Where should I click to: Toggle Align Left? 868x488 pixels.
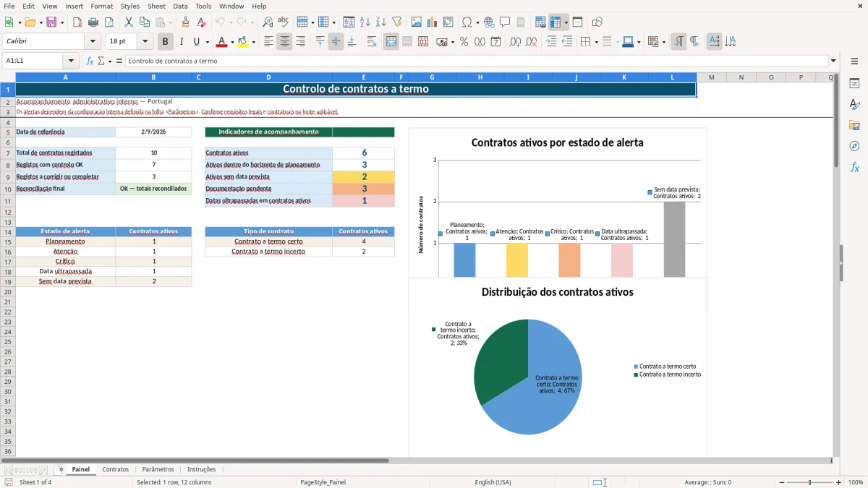268,42
